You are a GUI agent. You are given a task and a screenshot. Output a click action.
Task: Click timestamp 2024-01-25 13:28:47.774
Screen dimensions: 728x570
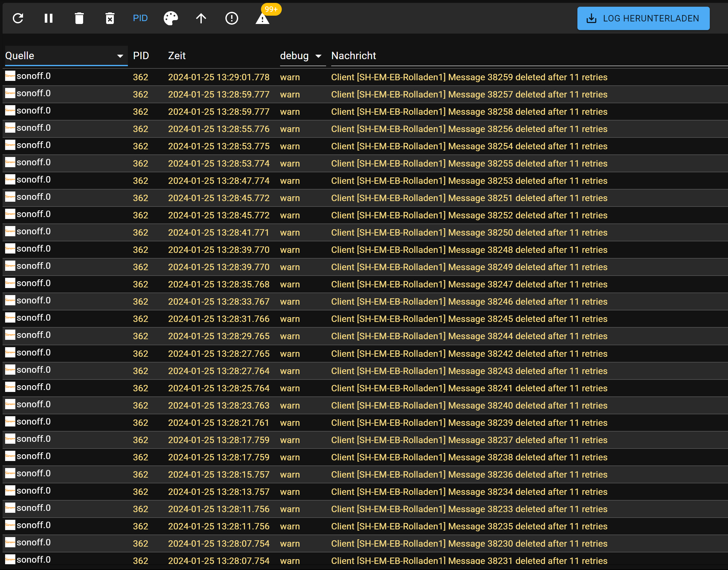coord(219,181)
